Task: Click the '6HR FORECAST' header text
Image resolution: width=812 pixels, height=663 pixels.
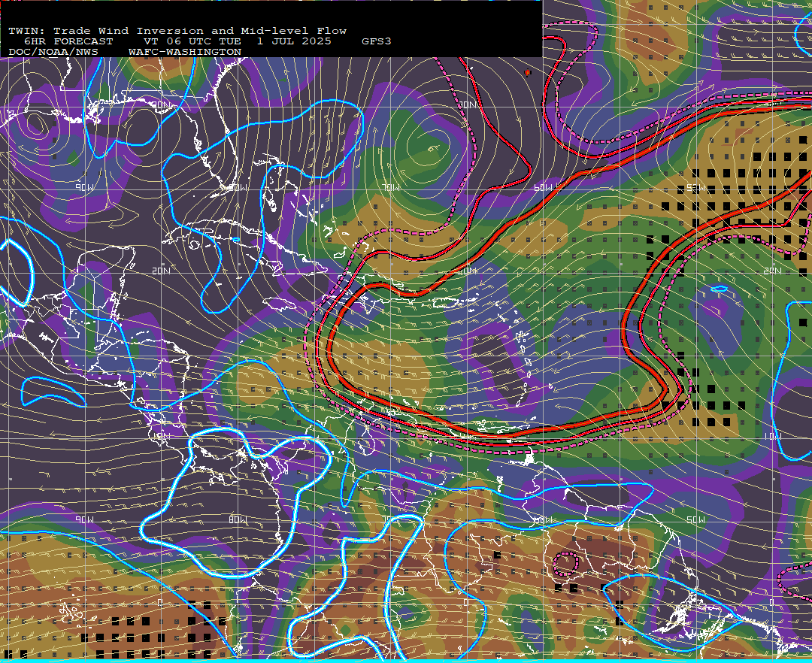Action: tap(68, 41)
